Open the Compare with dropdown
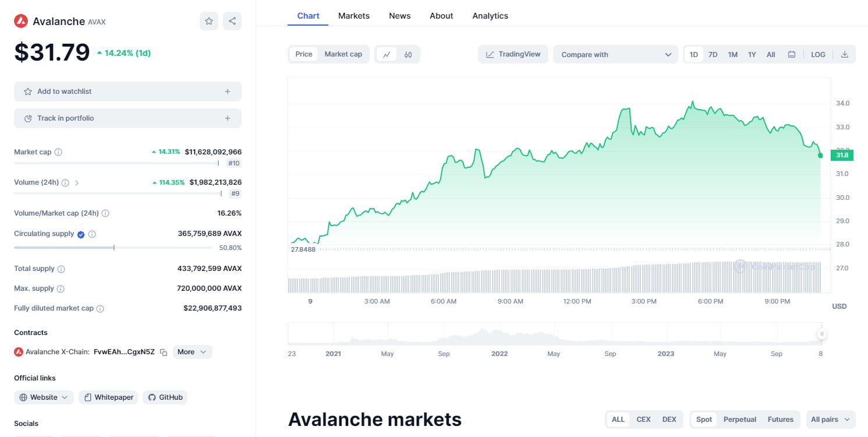Image resolution: width=868 pixels, height=437 pixels. 615,54
